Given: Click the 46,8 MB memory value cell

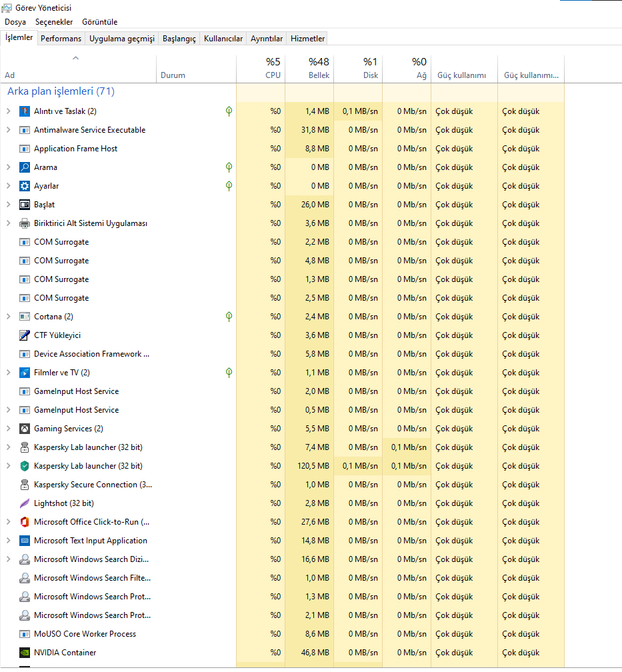Looking at the screenshot, I should (309, 653).
